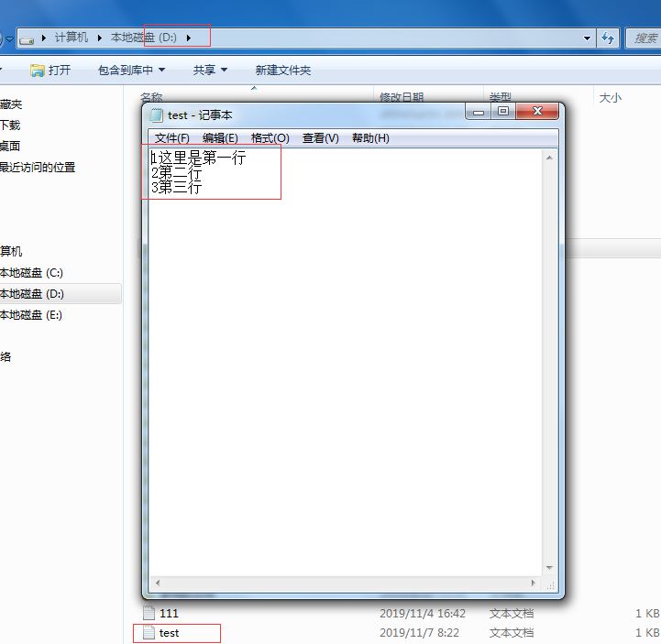Click 新建文件夹 in Explorer toolbar
661x644 pixels.
[x=283, y=70]
